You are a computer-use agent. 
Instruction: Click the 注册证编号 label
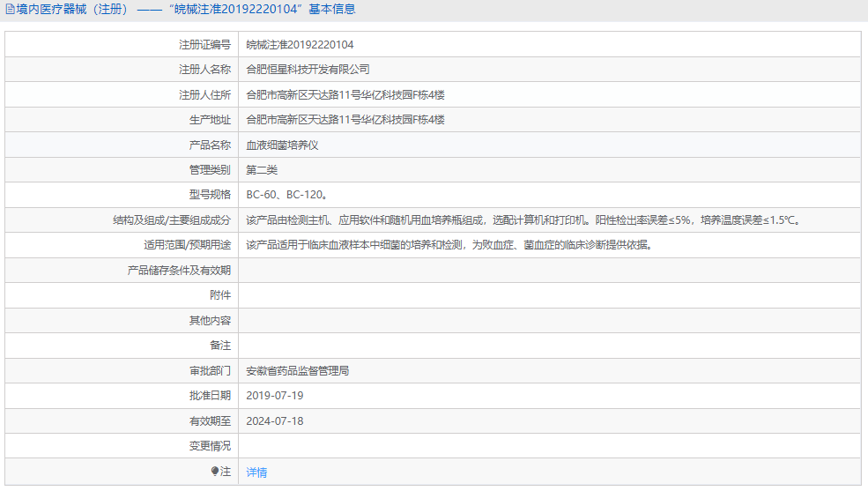(x=204, y=45)
